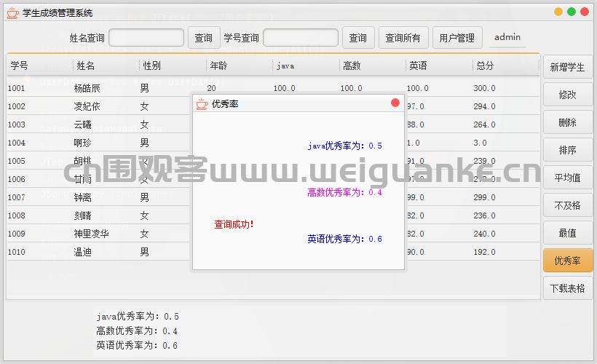The width and height of the screenshot is (597, 364).
Task: Click the 下载表格 button
Action: point(568,288)
